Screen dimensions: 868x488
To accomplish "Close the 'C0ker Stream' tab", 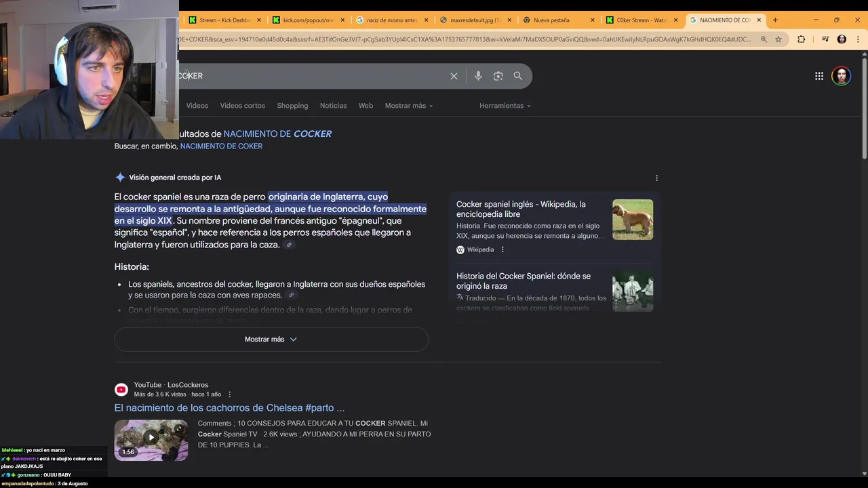I will [675, 20].
